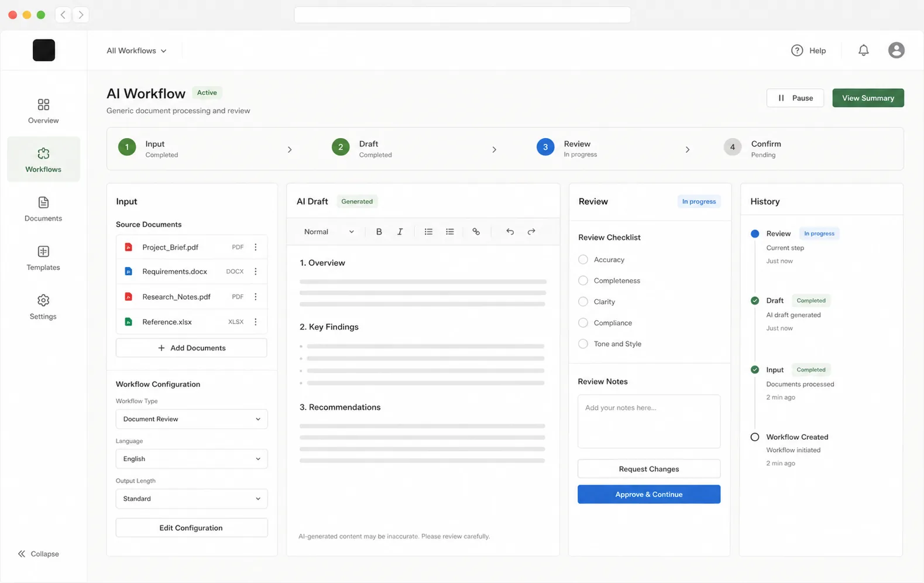The width and height of the screenshot is (924, 583).
Task: Click the View Summary button
Action: 868,98
